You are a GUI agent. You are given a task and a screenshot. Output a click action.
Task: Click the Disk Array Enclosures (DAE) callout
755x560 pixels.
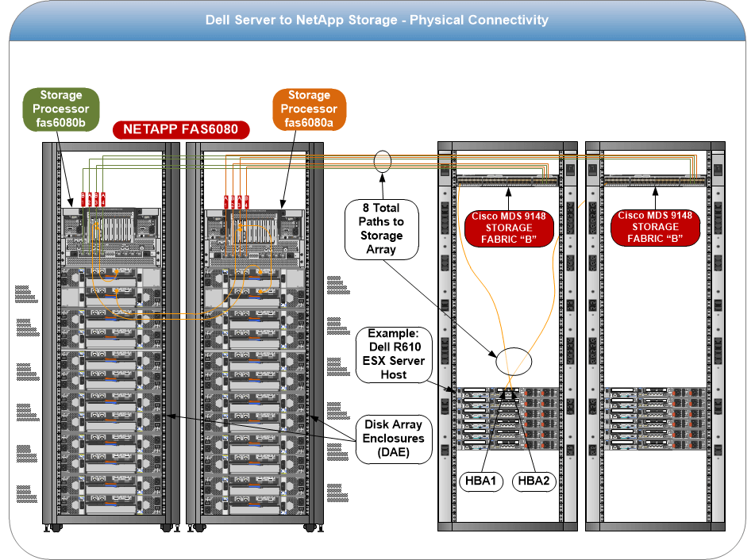click(x=394, y=437)
